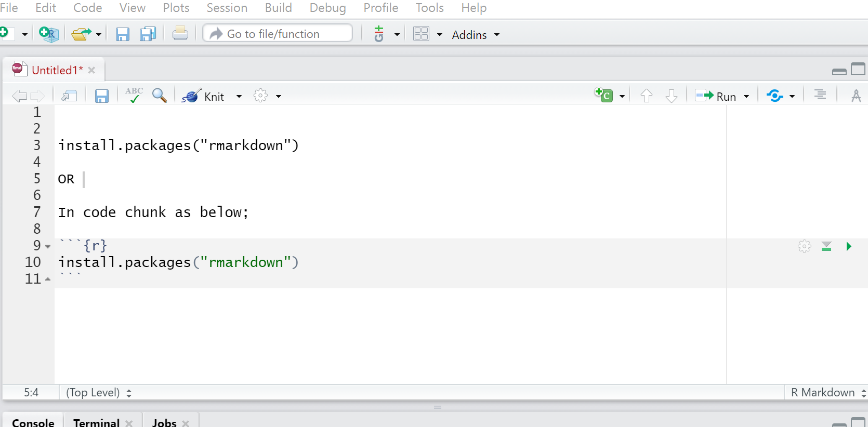Viewport: 868px width, 427px height.
Task: Print the current file
Action: click(180, 34)
